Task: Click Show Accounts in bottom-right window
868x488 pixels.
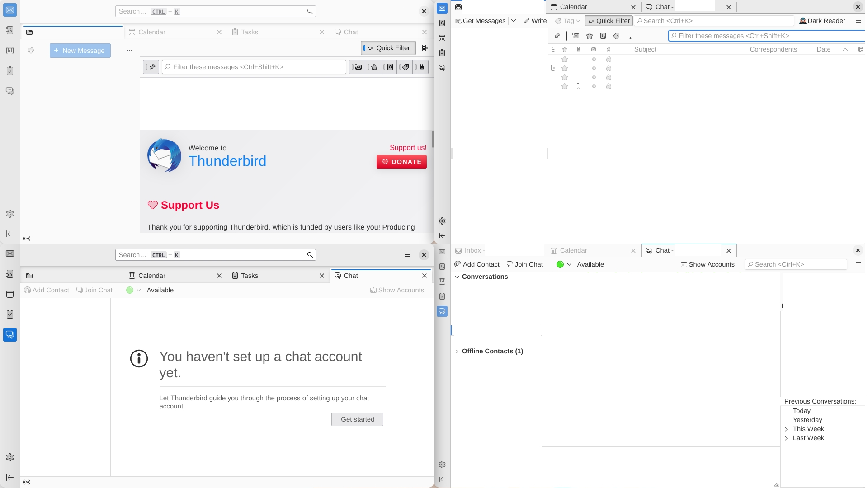Action: (x=708, y=264)
